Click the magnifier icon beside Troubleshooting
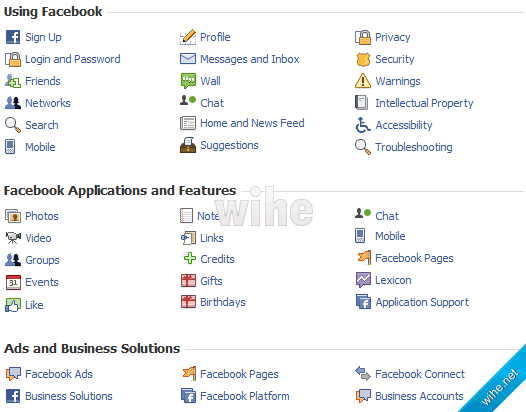This screenshot has width=526, height=412. pos(363,147)
